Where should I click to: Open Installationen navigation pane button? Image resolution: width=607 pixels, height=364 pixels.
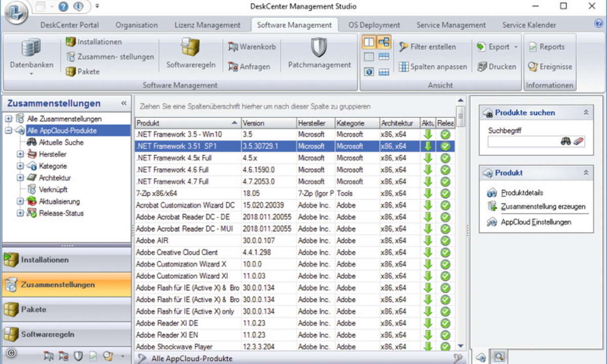pos(67,260)
